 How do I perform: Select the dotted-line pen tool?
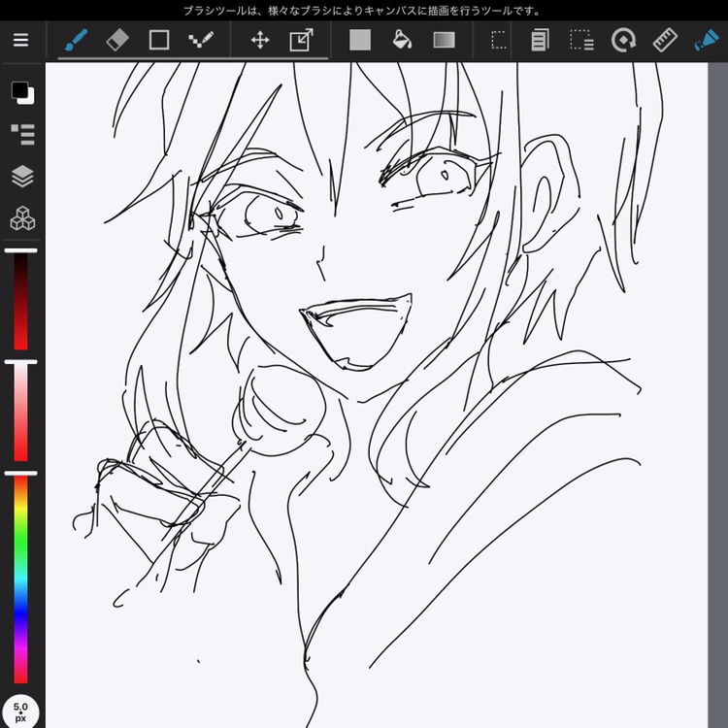[201, 40]
